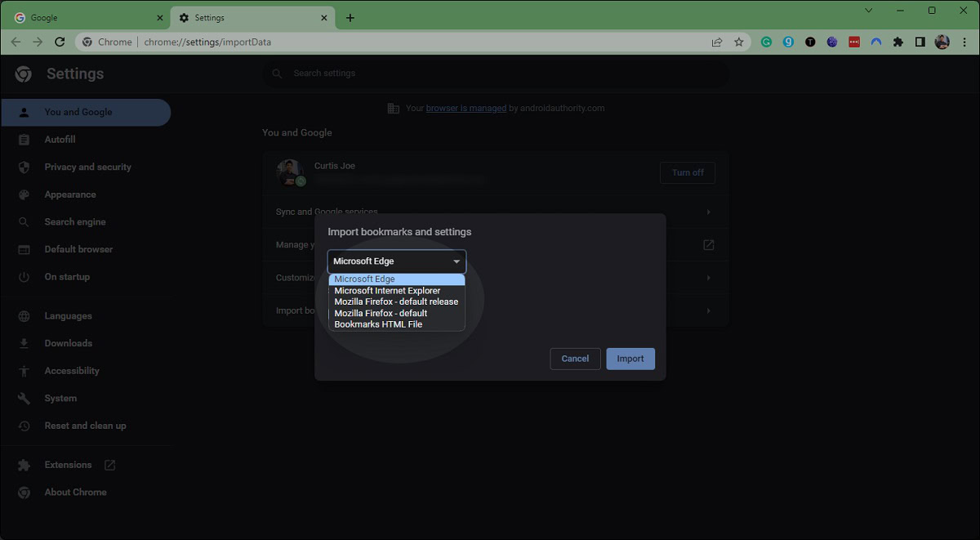The image size is (980, 540).
Task: Click the Cancel button in import dialog
Action: point(575,359)
